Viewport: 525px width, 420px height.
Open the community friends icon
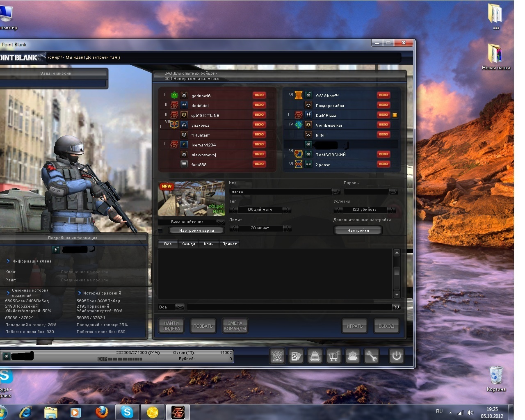[x=352, y=356]
